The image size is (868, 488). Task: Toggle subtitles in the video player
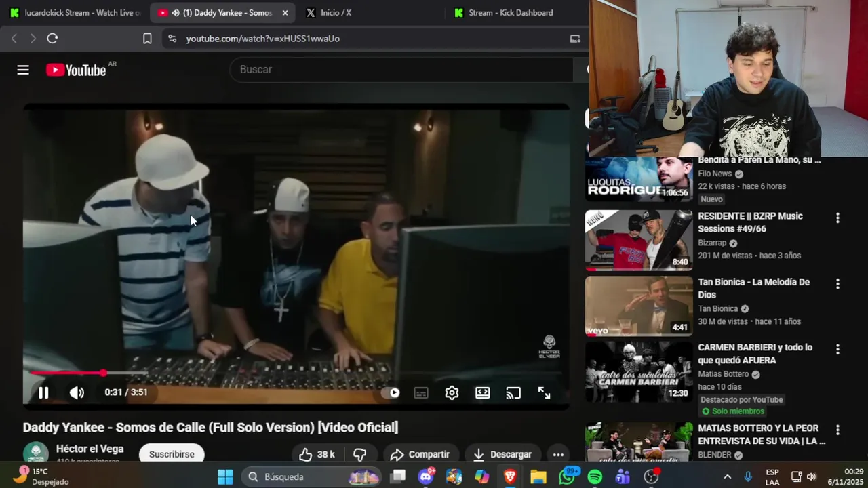(421, 392)
